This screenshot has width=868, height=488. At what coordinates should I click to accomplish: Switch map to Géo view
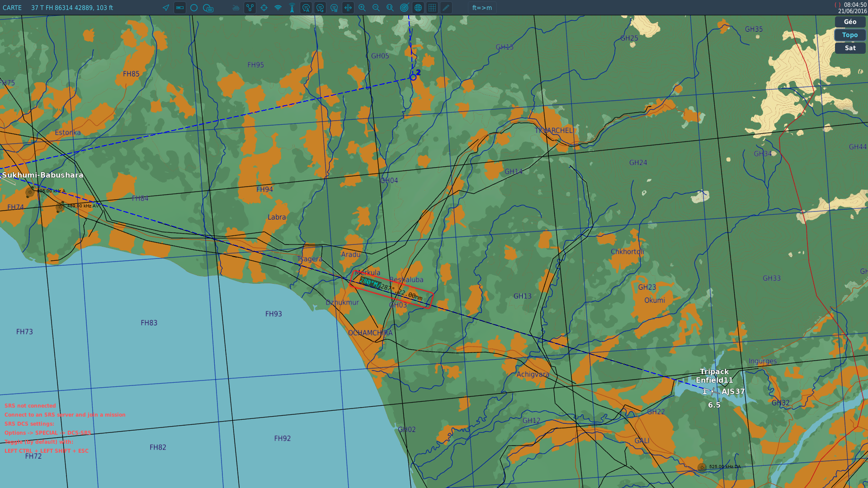click(850, 22)
